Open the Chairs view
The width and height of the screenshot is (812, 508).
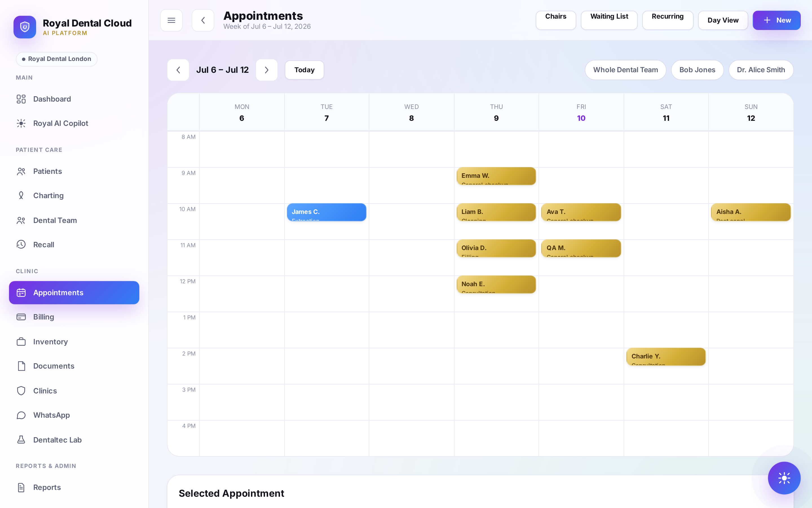click(x=556, y=20)
